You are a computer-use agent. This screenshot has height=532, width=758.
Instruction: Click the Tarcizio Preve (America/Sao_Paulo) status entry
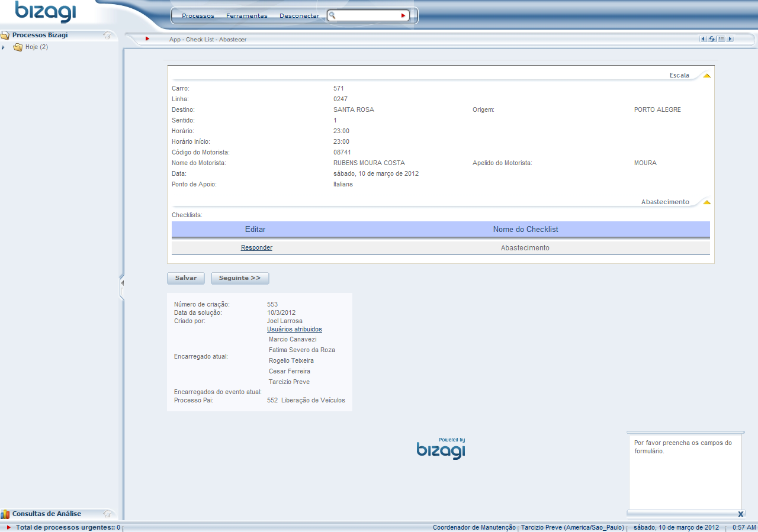pyautogui.click(x=573, y=527)
